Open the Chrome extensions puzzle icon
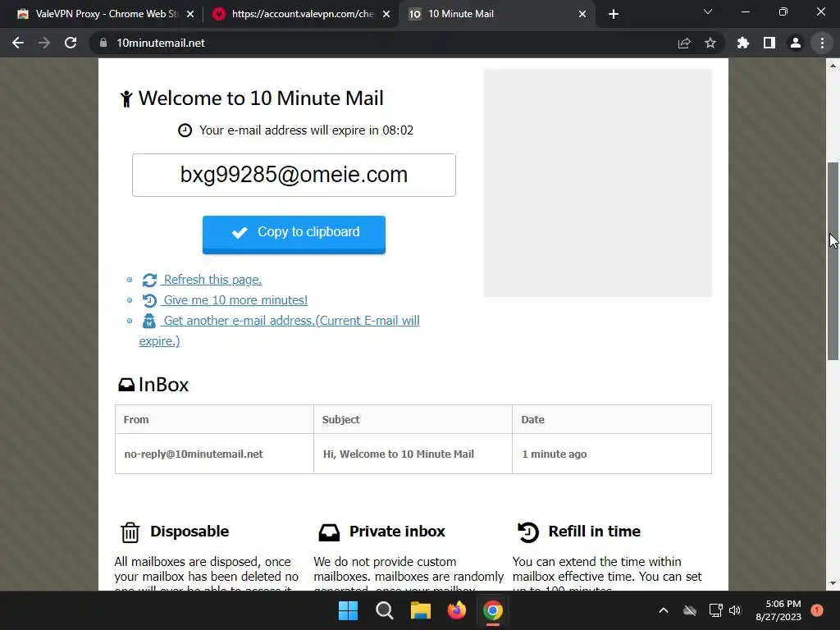 click(743, 43)
